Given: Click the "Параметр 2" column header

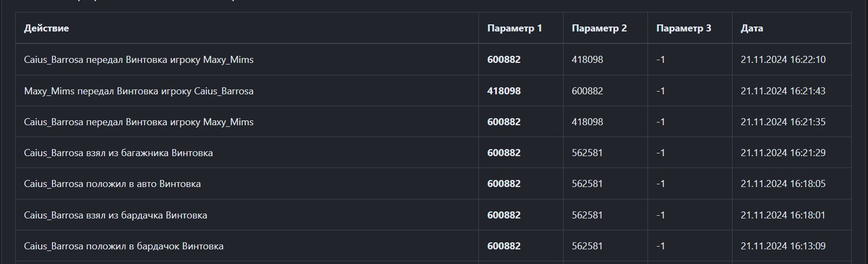Looking at the screenshot, I should tap(599, 28).
